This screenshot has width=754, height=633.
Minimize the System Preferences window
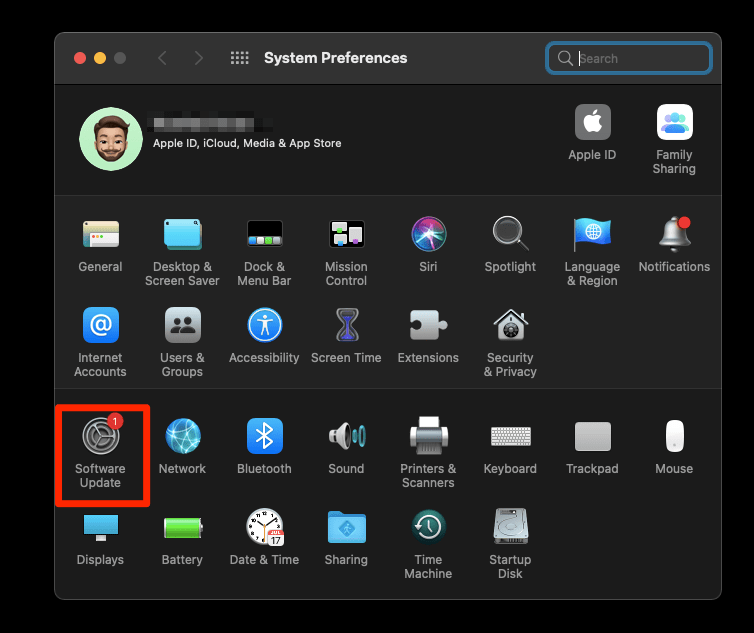[100, 58]
